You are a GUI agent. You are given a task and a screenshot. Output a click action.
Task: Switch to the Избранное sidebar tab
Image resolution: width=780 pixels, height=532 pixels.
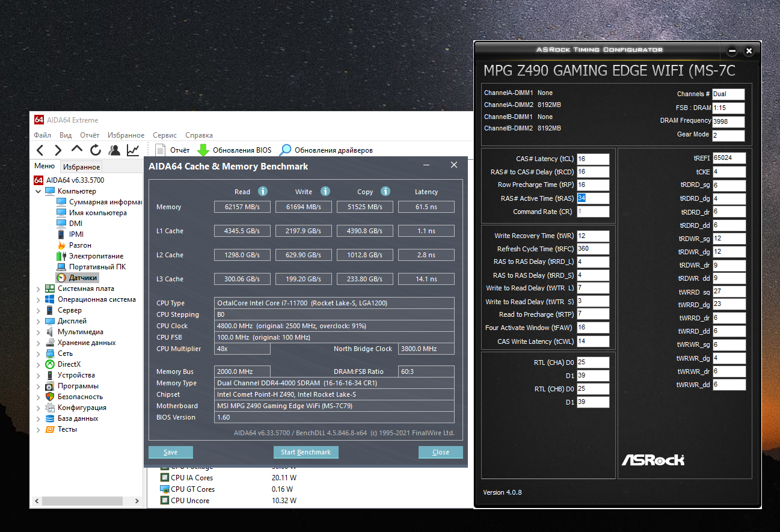pos(82,167)
